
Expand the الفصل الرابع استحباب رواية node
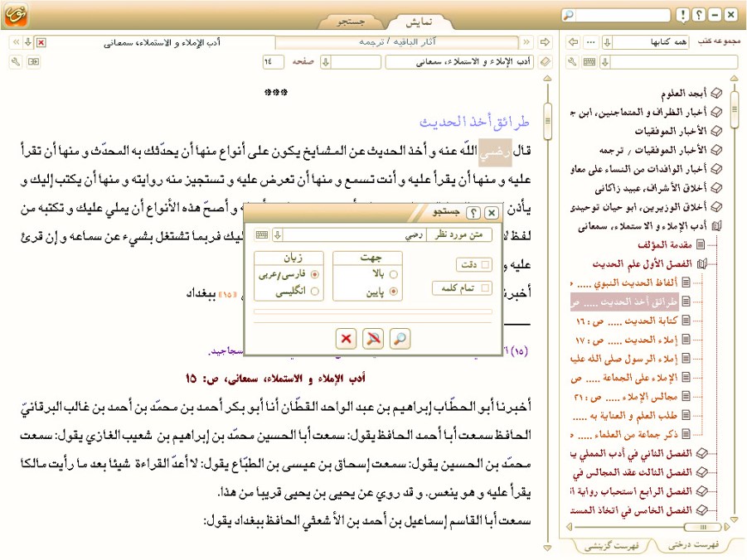pos(701,491)
